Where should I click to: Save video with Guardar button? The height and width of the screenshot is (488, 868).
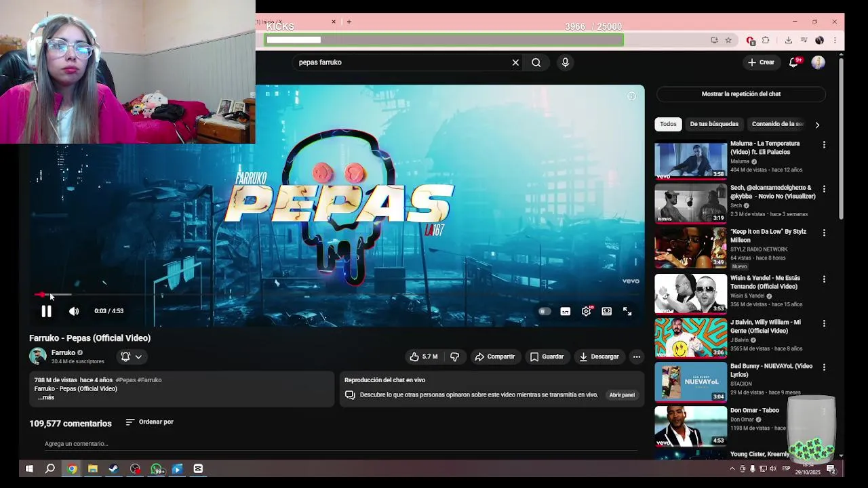[x=547, y=357]
